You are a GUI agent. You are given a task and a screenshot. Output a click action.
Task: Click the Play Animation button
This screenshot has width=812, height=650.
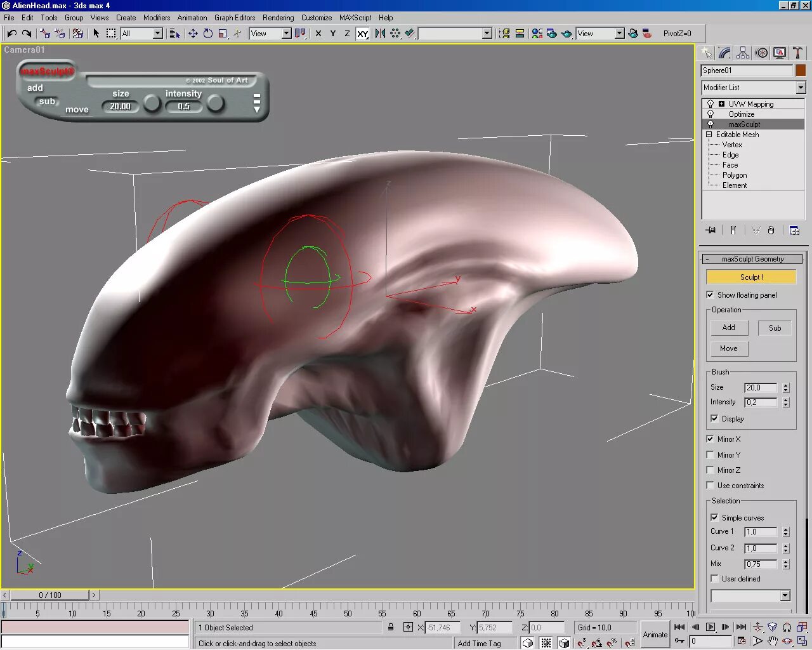click(x=710, y=627)
